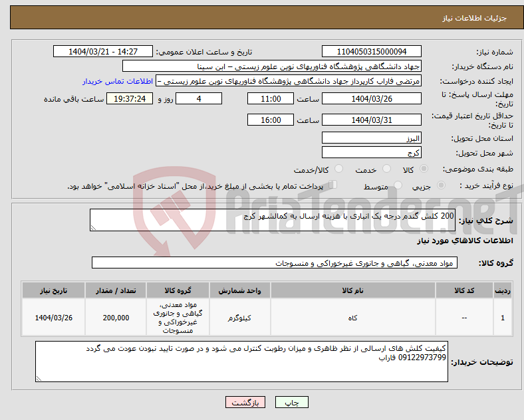Image resolution: width=524 pixels, height=420 pixels.
Task: Click the چاپ print button
Action: [x=292, y=402]
